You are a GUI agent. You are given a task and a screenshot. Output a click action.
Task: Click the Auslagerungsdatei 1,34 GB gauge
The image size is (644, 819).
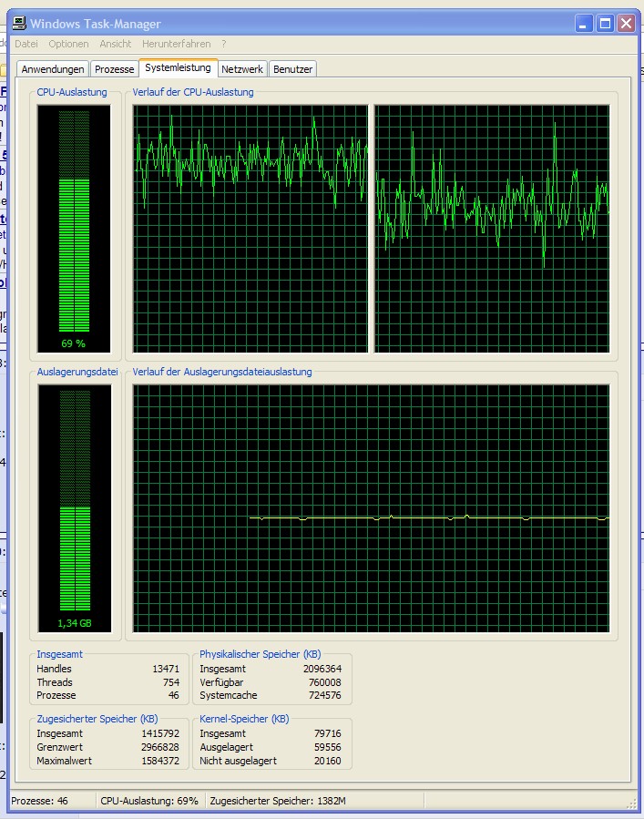[x=75, y=508]
